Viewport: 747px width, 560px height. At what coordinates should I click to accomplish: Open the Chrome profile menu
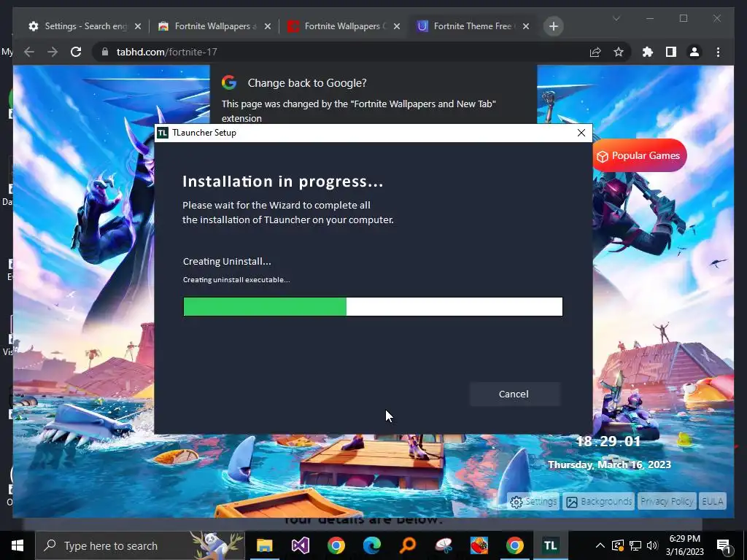(694, 52)
